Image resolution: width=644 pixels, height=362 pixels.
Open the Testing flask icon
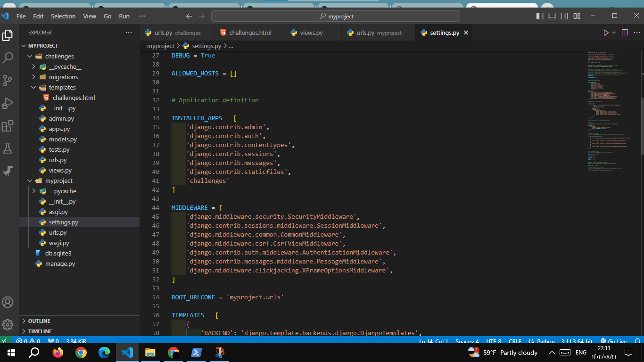(x=8, y=148)
